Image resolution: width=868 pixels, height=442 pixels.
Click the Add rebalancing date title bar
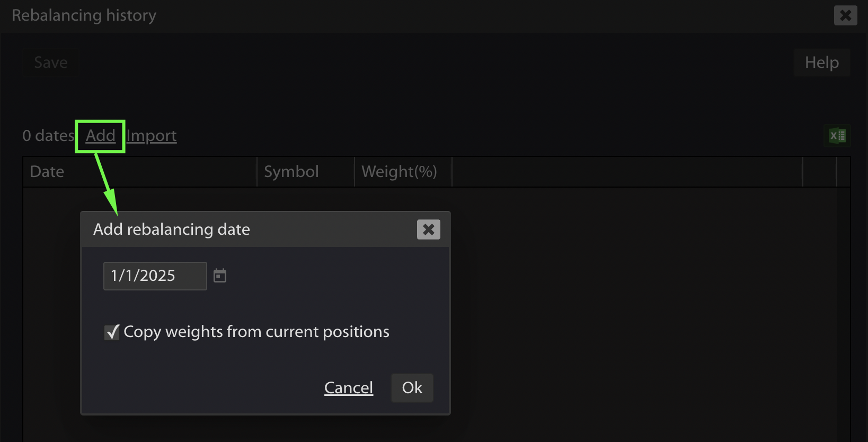click(x=265, y=229)
